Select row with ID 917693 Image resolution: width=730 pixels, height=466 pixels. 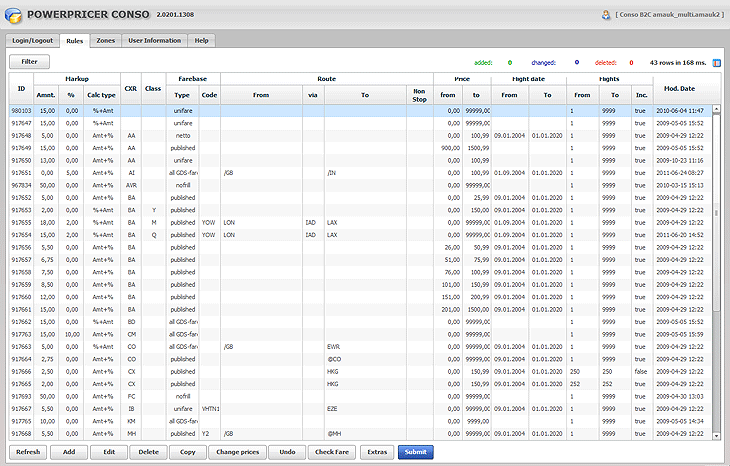pos(361,397)
